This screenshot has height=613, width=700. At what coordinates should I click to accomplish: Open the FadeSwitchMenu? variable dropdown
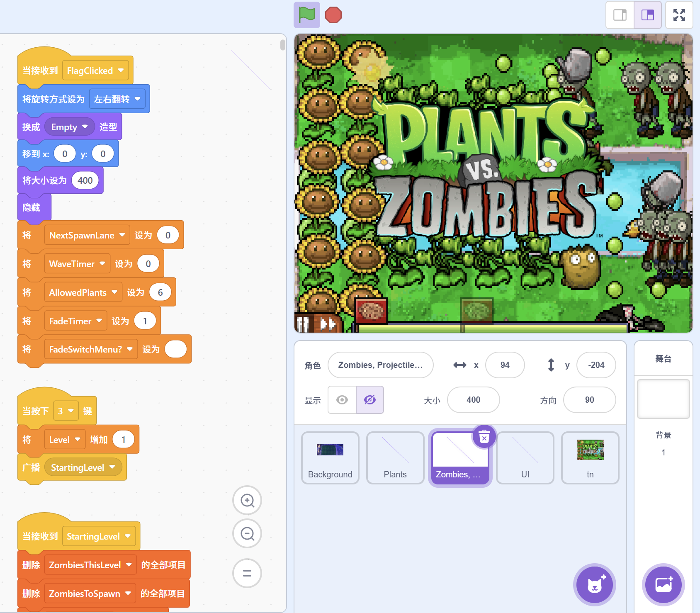[91, 349]
